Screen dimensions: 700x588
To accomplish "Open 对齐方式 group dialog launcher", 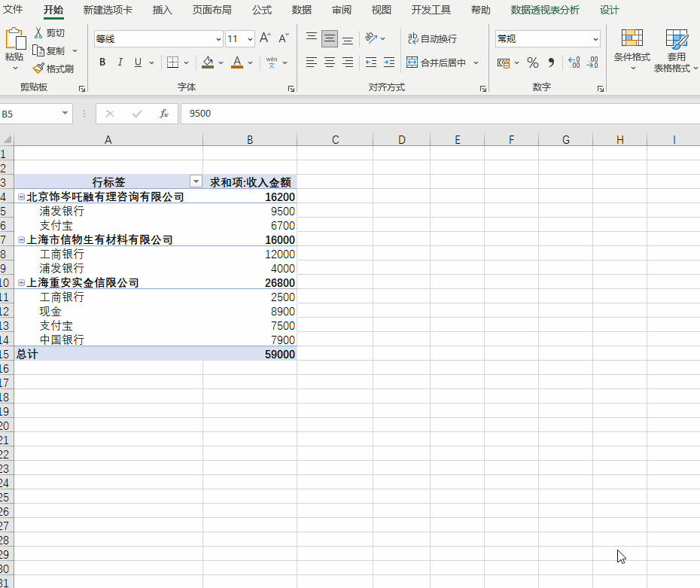I will (x=483, y=89).
